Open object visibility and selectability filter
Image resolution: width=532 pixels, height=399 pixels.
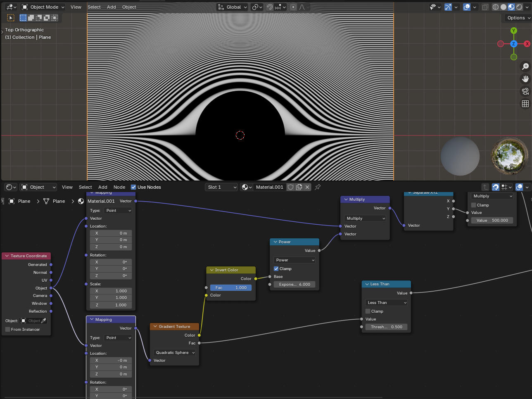[435, 7]
